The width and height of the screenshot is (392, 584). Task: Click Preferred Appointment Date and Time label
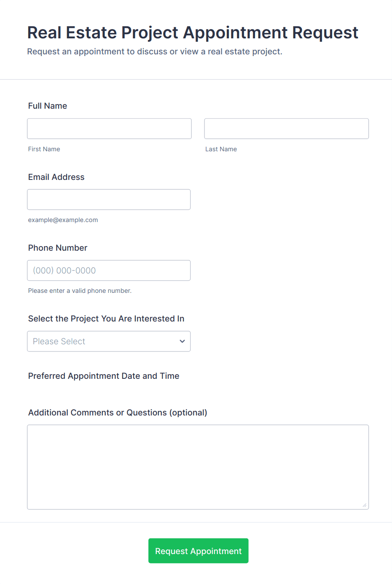(x=104, y=376)
